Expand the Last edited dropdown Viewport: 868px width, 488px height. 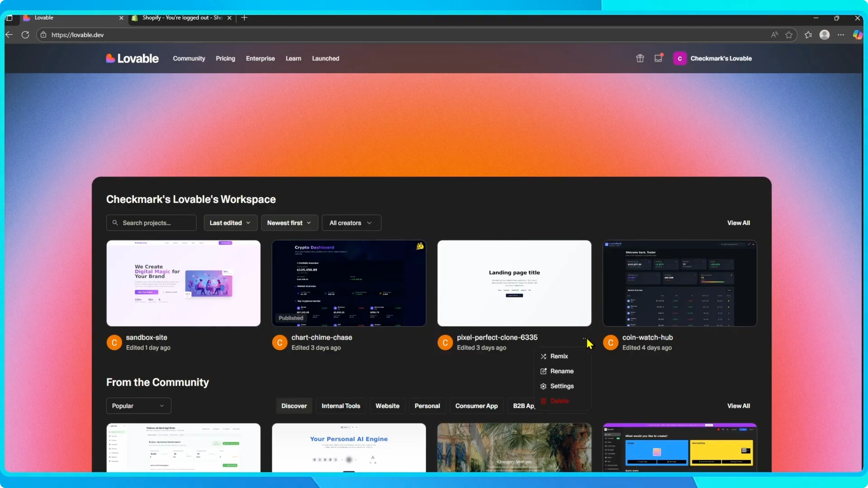pos(230,223)
